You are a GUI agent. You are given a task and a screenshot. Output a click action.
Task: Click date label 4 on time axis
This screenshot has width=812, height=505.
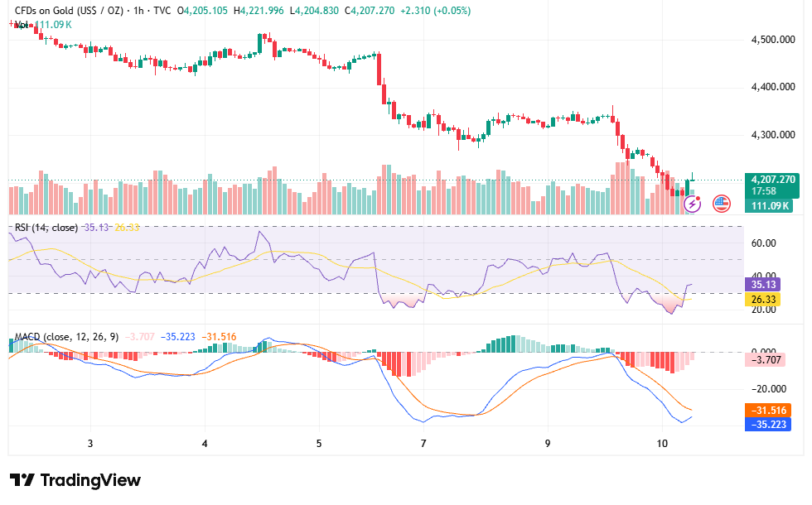205,444
